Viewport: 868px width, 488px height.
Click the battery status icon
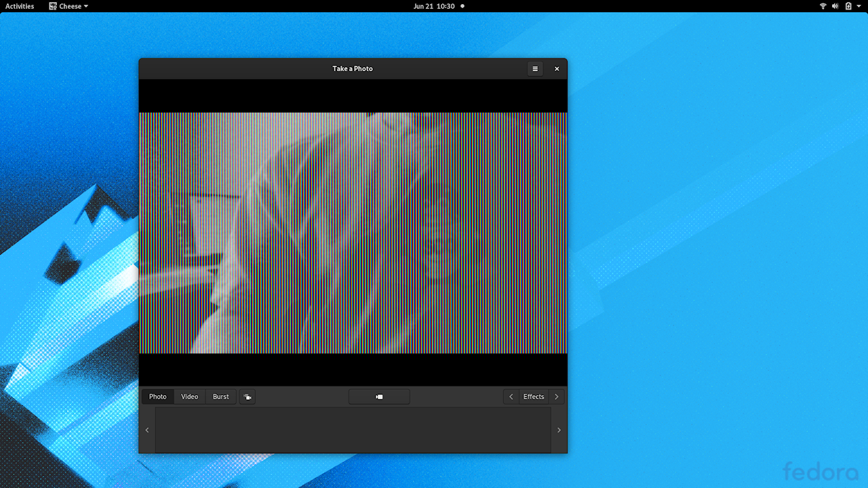click(x=848, y=6)
